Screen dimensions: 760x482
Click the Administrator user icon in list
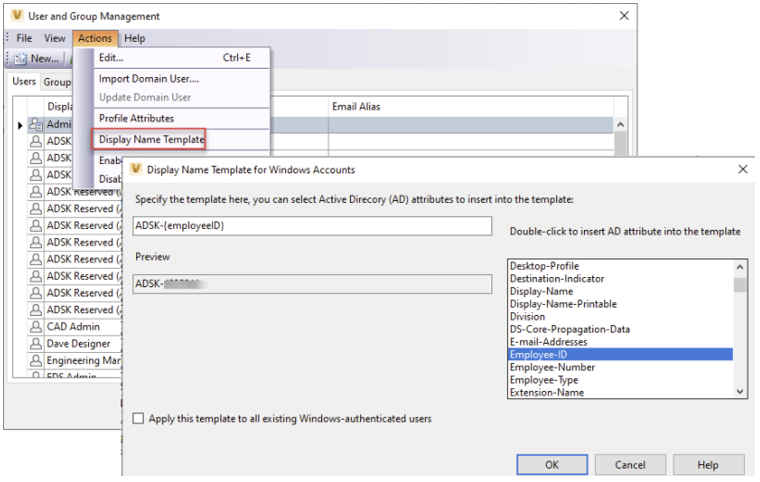click(x=36, y=125)
